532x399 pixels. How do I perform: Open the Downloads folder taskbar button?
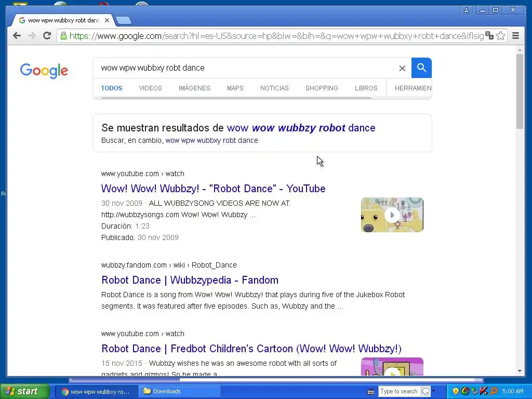point(180,392)
